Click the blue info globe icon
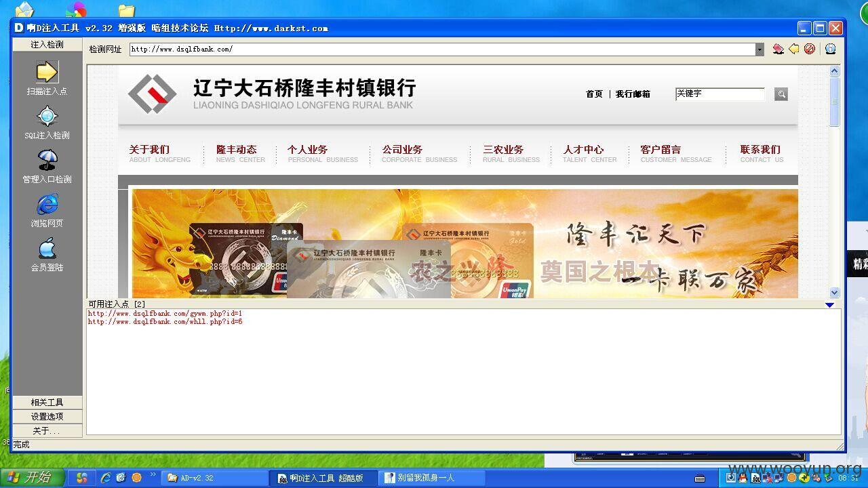This screenshot has width=868, height=488. [x=830, y=49]
